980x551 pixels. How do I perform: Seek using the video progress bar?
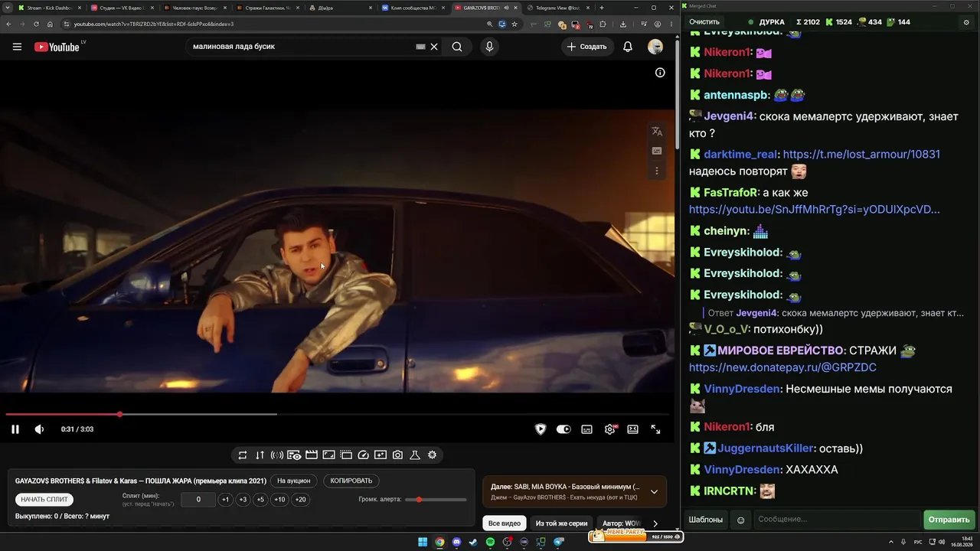pyautogui.click(x=337, y=414)
